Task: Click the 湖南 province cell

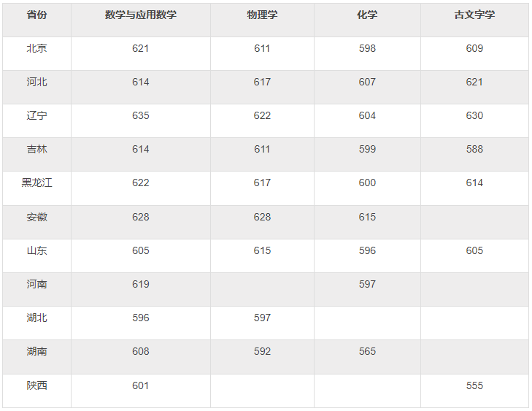Action: tap(36, 351)
